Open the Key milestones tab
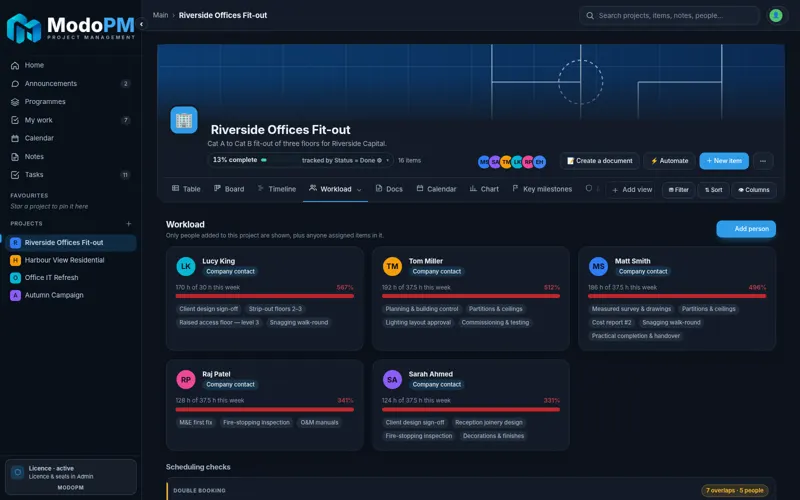The width and height of the screenshot is (800, 500). tap(542, 189)
